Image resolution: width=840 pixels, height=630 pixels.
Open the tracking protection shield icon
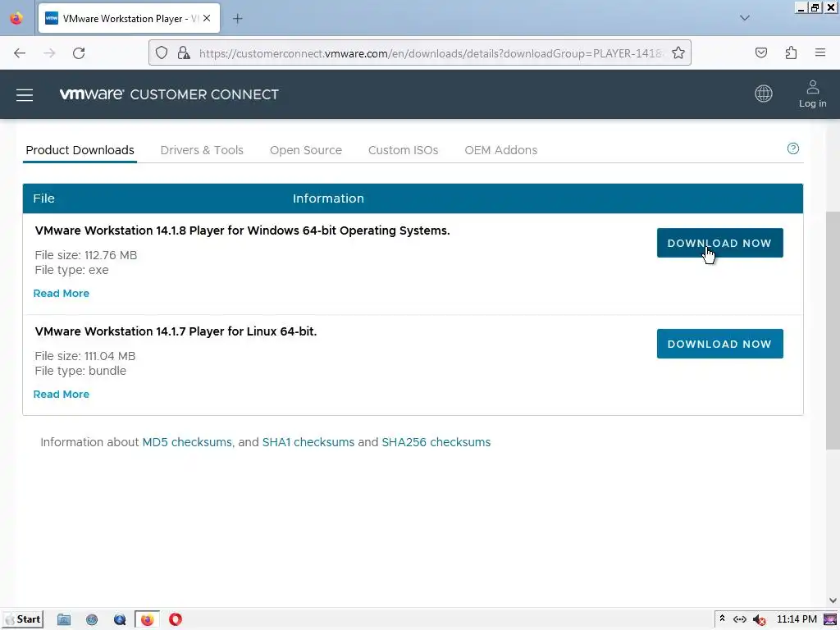tap(162, 53)
